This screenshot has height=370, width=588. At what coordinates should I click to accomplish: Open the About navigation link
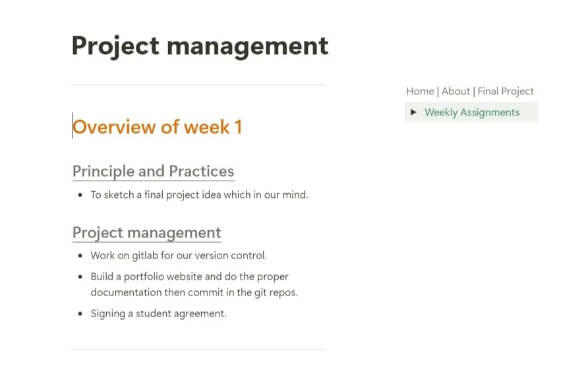pos(456,91)
